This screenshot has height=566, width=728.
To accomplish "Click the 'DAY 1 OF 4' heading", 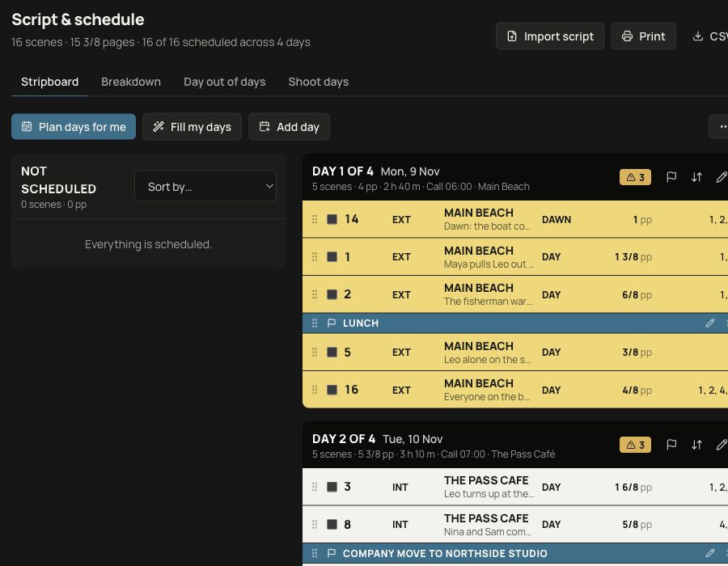I will click(x=343, y=171).
